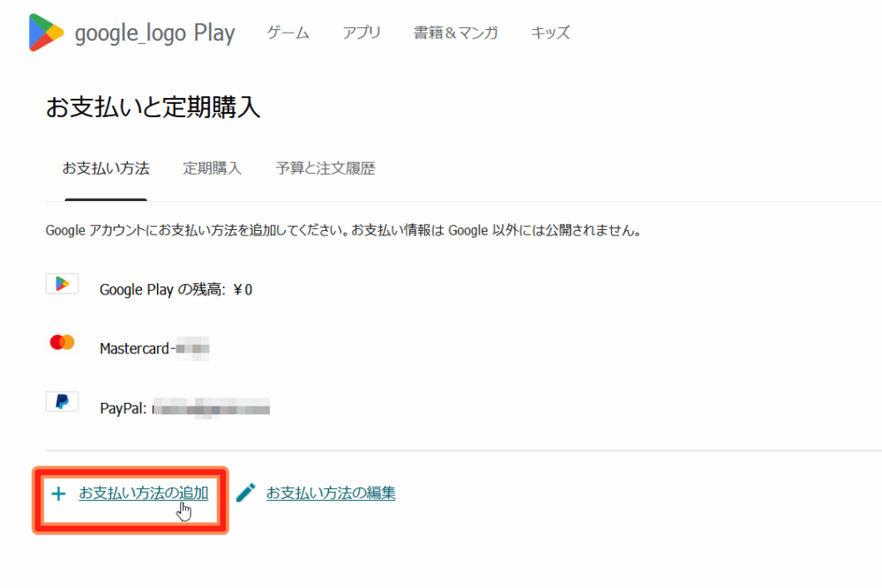Open the お支払い方法の追加 link
The height and width of the screenshot is (588, 882).
point(143,493)
